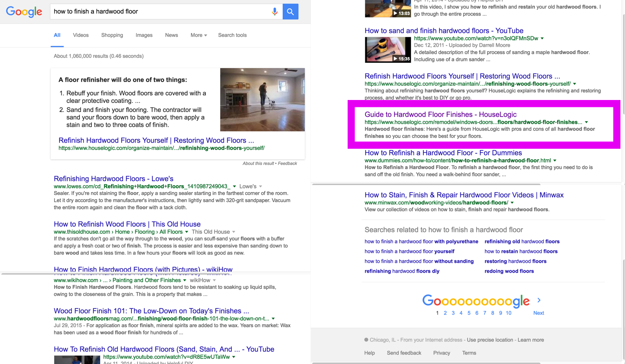
Task: Open the Help footer link
Action: [x=370, y=353]
